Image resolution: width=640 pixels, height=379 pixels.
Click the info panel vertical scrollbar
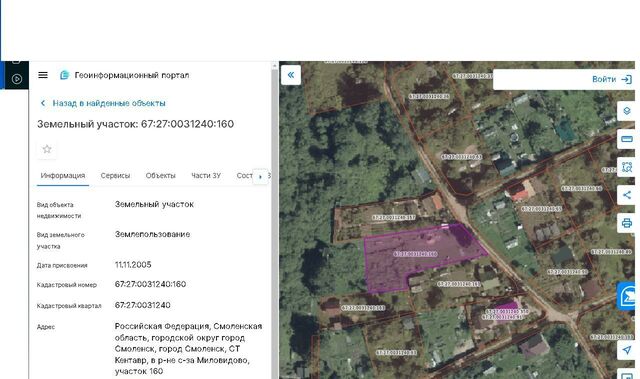tap(275, 220)
